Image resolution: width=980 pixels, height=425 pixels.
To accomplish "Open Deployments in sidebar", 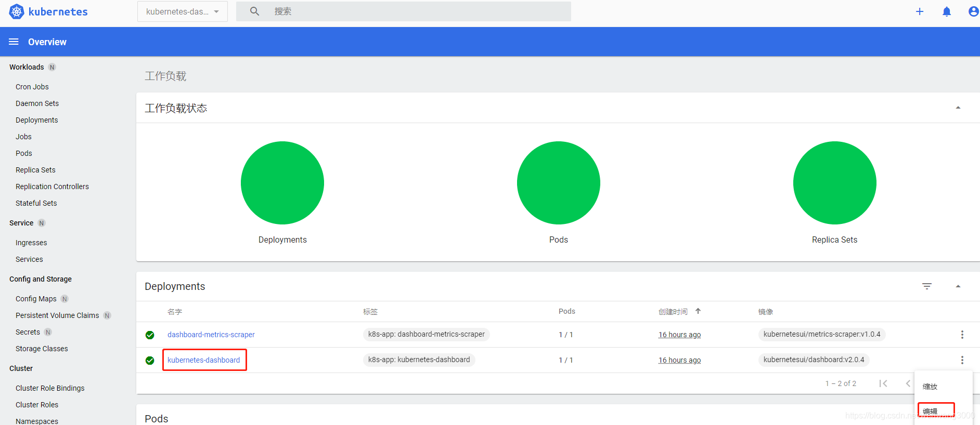I will tap(36, 120).
